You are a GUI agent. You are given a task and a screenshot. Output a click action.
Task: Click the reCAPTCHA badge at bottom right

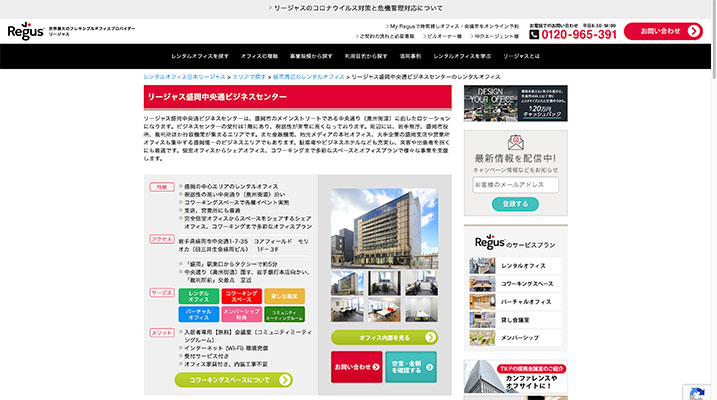tap(696, 393)
